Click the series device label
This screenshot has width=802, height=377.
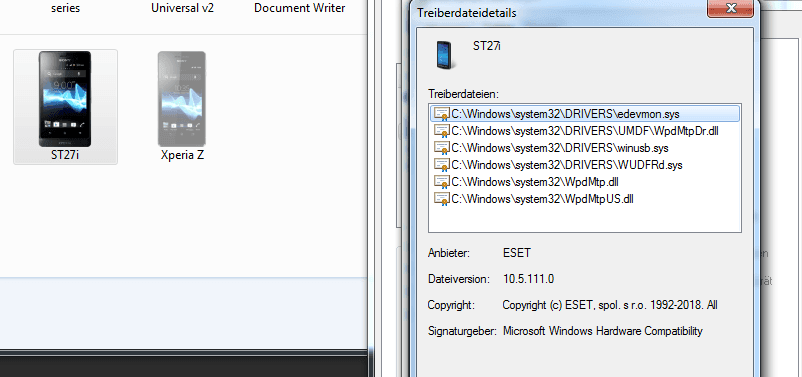(x=65, y=8)
